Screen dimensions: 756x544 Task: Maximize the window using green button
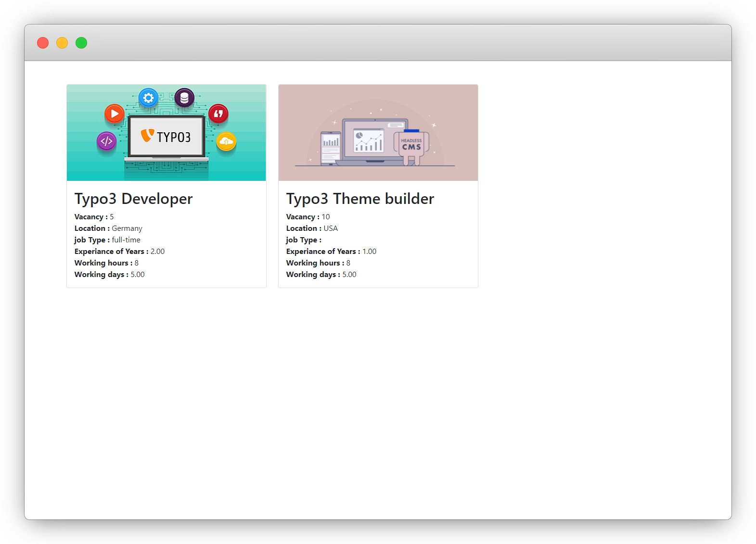81,43
